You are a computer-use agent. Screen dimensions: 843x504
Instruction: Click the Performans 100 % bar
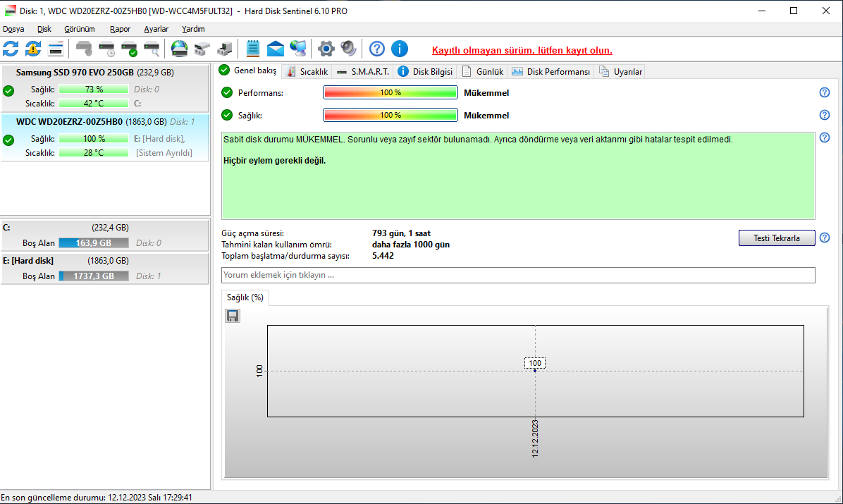tap(390, 92)
